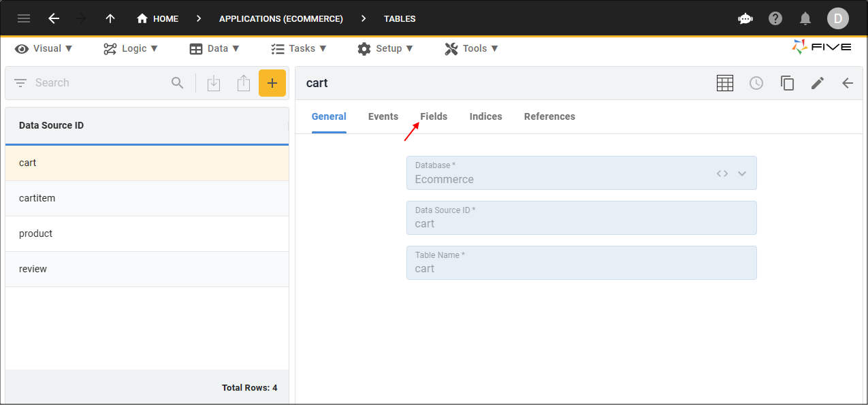
Task: Open the hamburger navigation menu
Action: click(24, 18)
